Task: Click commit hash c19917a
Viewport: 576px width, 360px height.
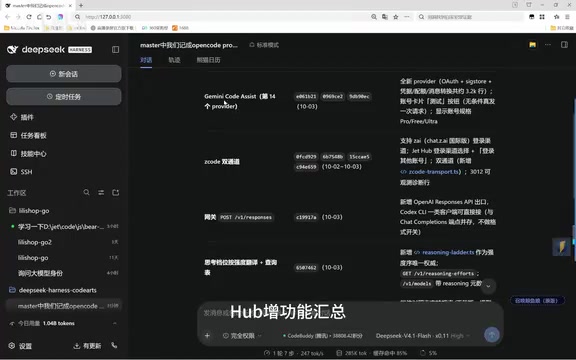Action: coord(306,217)
